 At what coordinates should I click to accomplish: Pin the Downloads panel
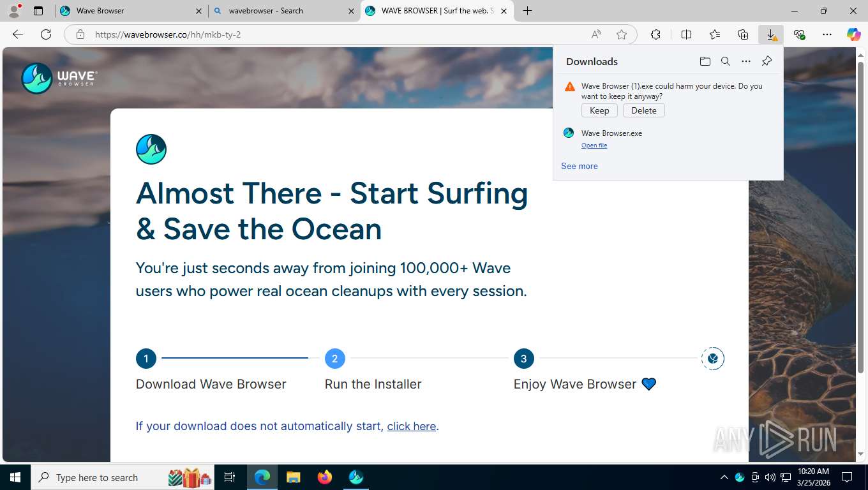tap(767, 61)
